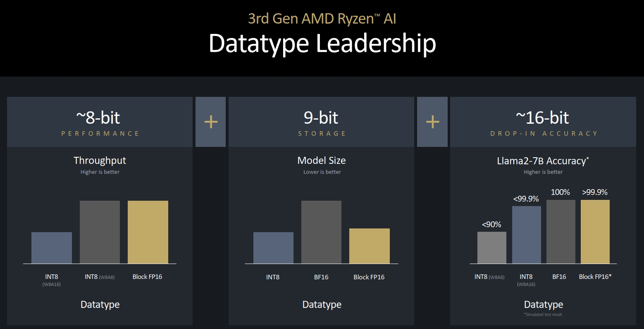Click the gray INT8 W8A8 bar in Throughput chart
The width and height of the screenshot is (644, 329).
(x=100, y=232)
